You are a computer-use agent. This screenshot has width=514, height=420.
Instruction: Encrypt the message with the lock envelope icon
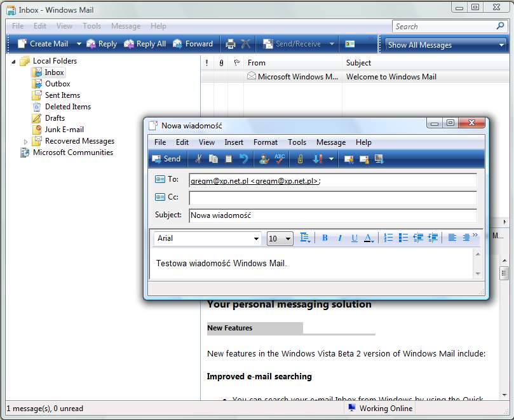(x=364, y=159)
